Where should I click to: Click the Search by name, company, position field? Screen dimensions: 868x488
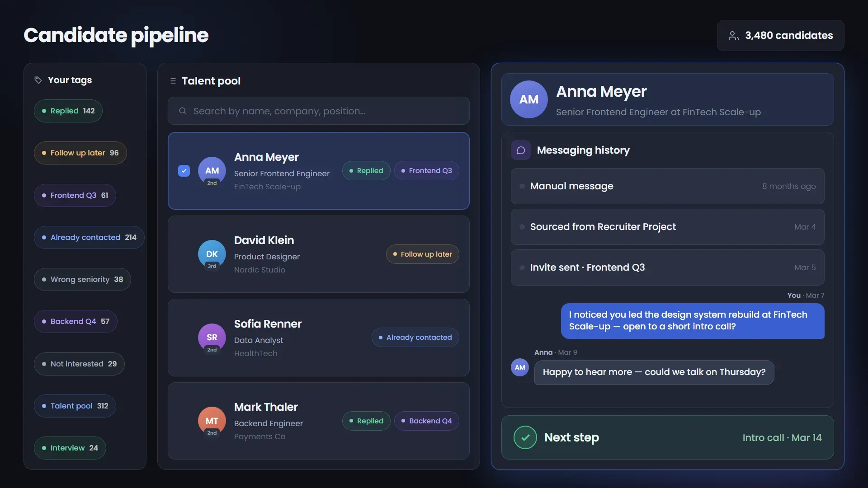[319, 111]
